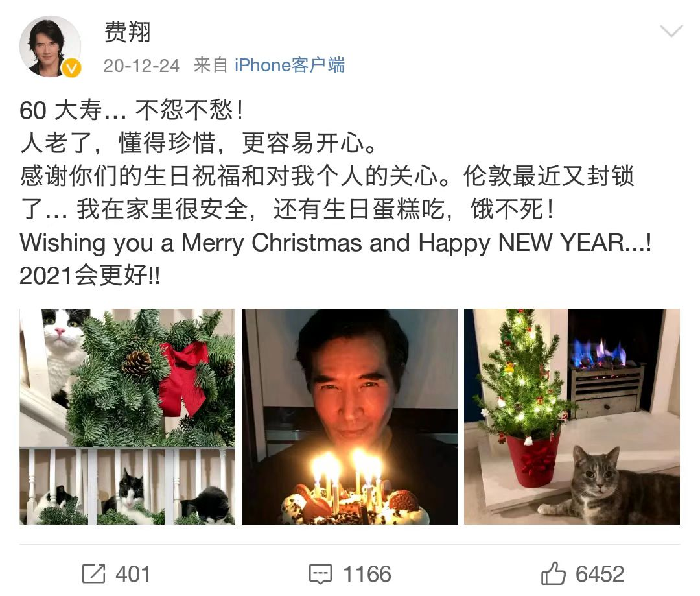Viewport: 700px width, 596px height.
Task: Open the iPhone客户端 source link
Action: pos(289,66)
